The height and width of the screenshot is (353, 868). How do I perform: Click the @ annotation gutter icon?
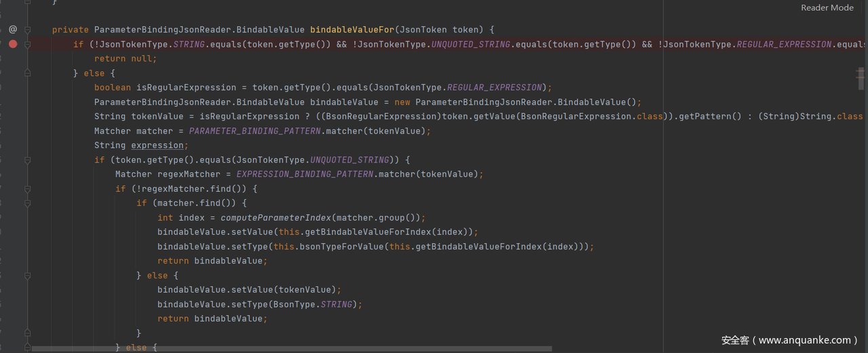[x=13, y=30]
